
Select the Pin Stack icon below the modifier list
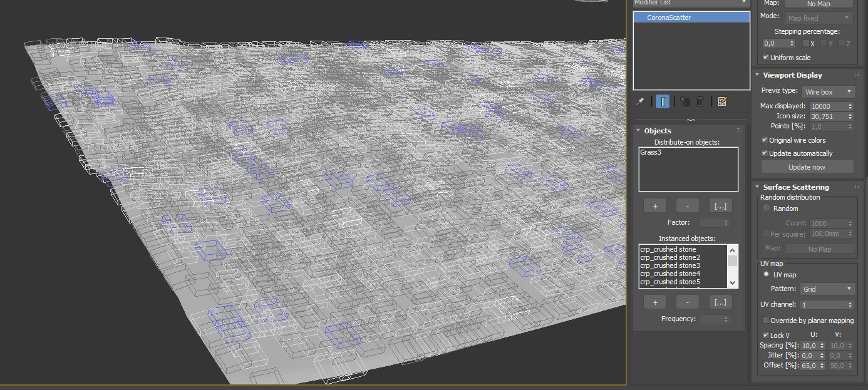[x=641, y=101]
